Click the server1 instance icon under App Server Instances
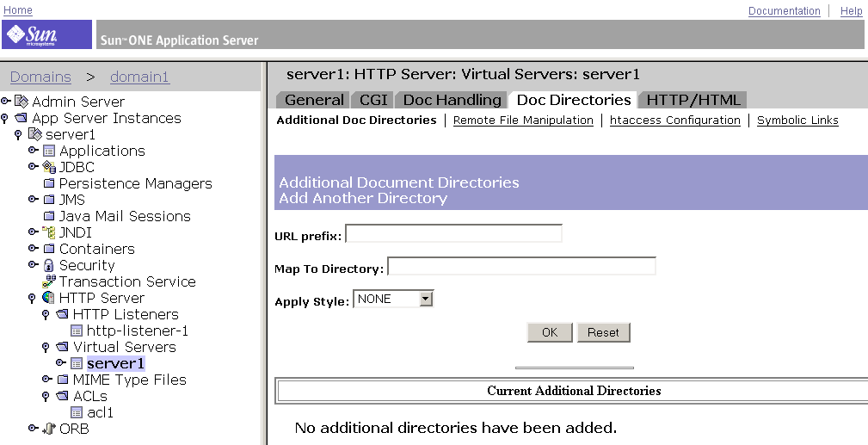868x445 pixels. click(x=35, y=134)
